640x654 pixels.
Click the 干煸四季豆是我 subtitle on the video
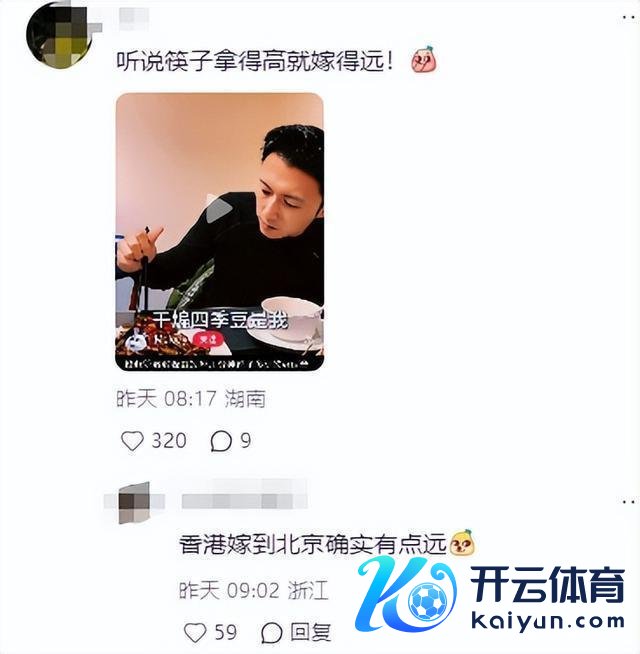220,320
